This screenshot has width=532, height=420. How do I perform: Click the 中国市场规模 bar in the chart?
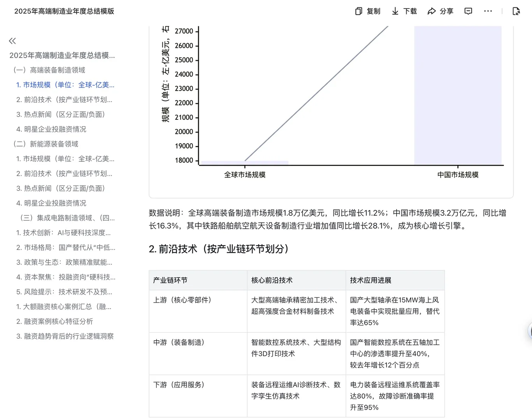point(458,95)
